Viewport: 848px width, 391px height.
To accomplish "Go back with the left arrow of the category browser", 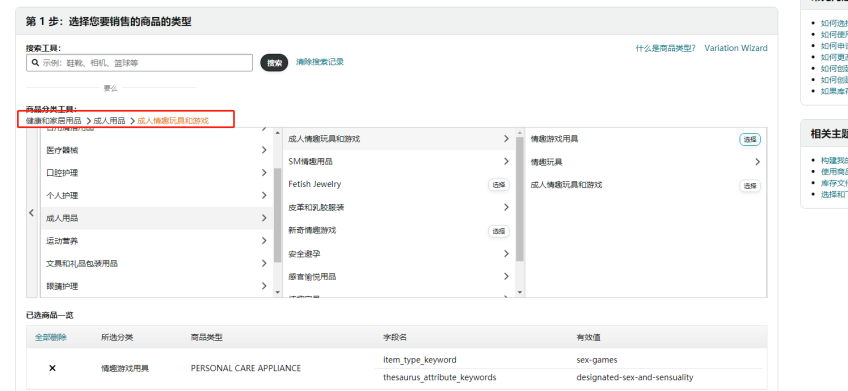I will [31, 213].
